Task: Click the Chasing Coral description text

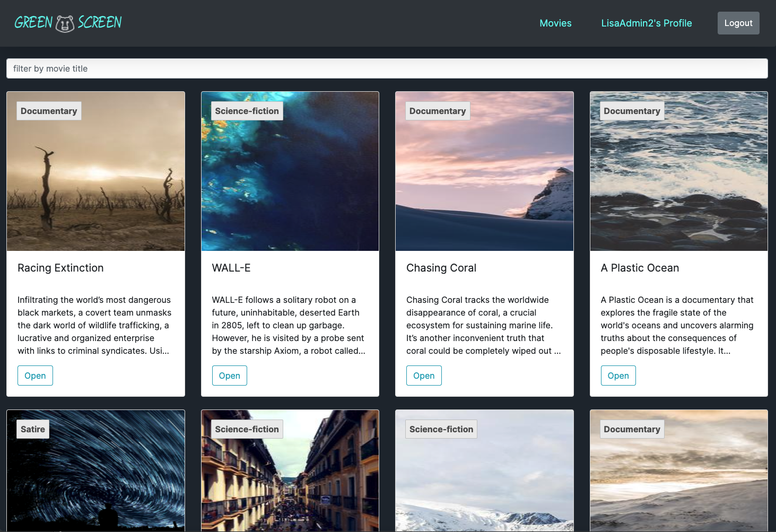Action: 484,325
